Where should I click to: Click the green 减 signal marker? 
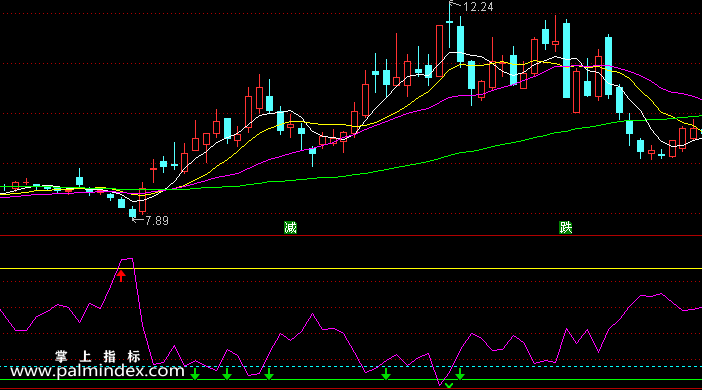tap(290, 227)
